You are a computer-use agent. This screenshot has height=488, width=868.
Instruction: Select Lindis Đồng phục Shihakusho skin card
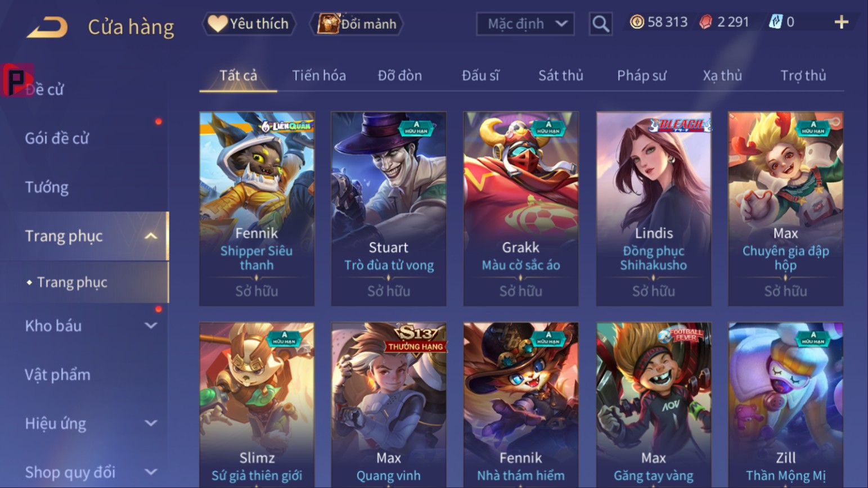[x=654, y=209]
